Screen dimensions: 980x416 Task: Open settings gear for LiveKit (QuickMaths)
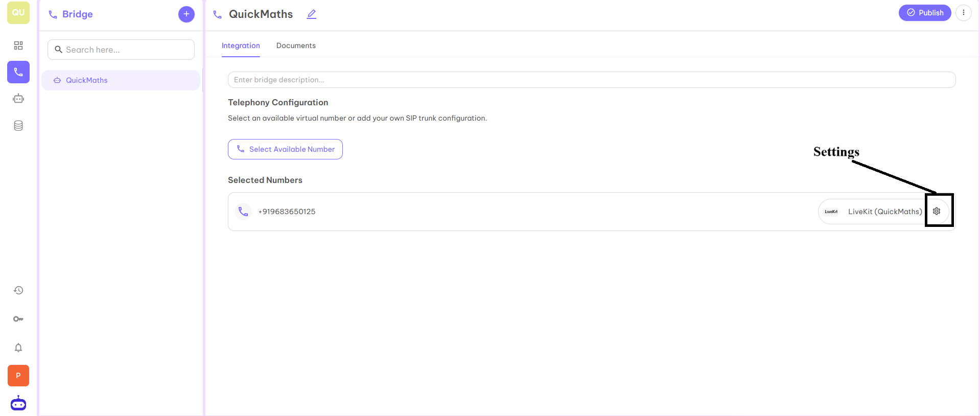point(937,211)
